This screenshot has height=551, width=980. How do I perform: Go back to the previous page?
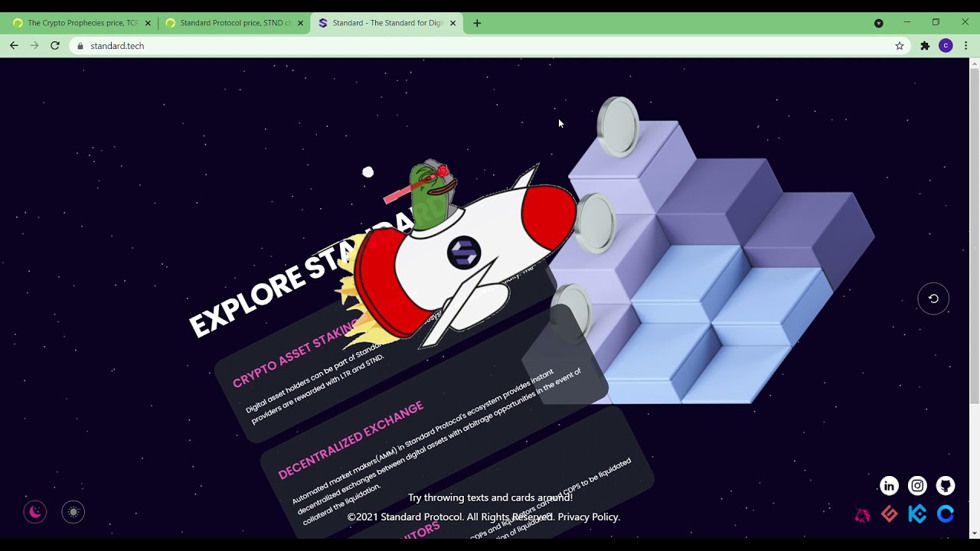[14, 46]
